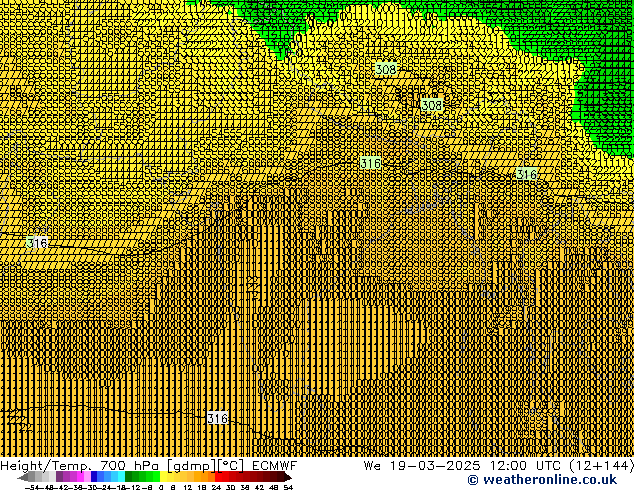Click the "Height/Temp." title text
Image resolution: width=634 pixels, height=490 pixels.
(48, 466)
